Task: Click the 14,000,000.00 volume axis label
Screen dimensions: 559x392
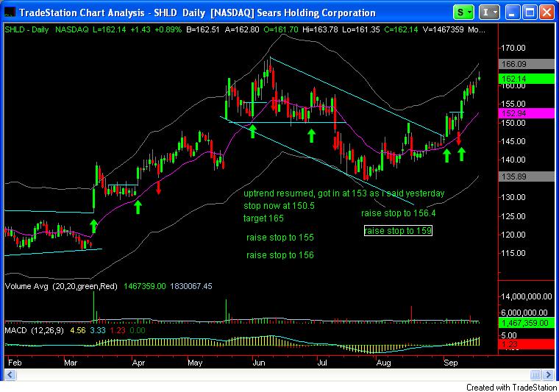Action: (x=527, y=296)
